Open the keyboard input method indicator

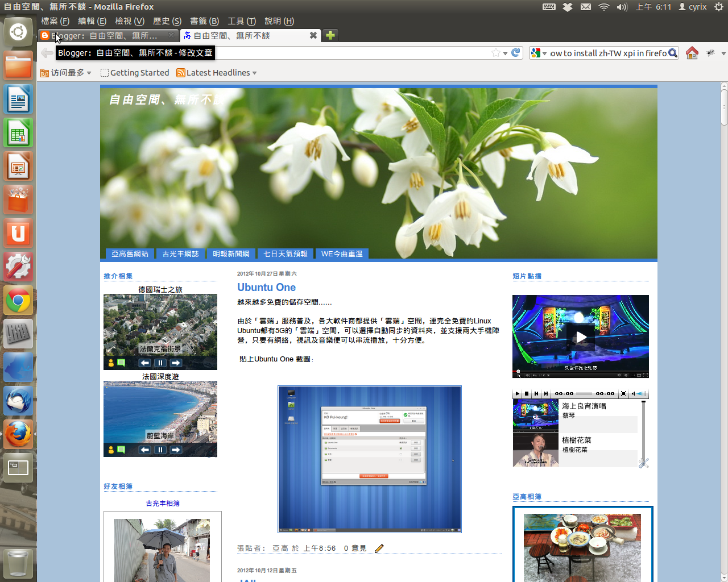[x=549, y=7]
